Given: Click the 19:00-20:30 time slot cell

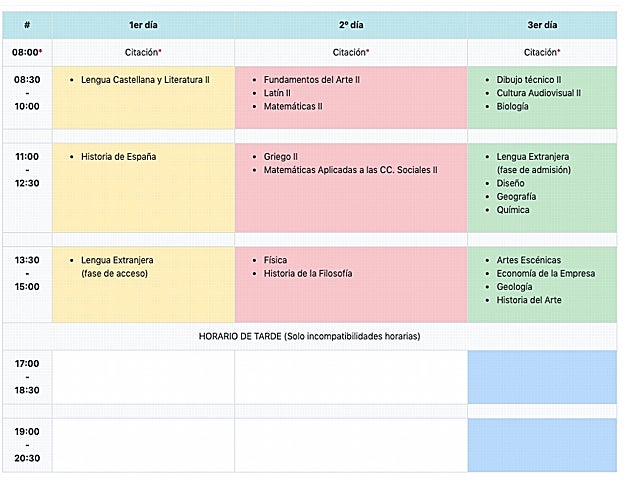Looking at the screenshot, I should (27, 445).
